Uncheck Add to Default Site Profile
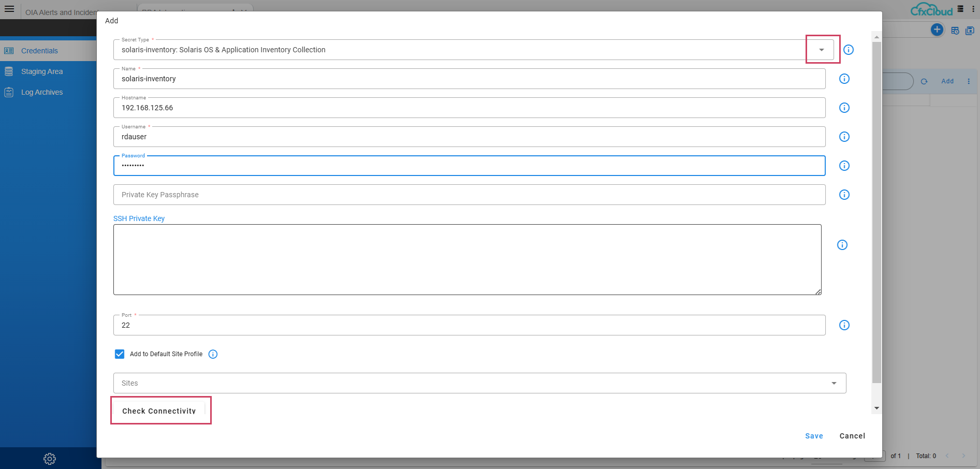Screen dimensions: 980x469 click(x=120, y=354)
